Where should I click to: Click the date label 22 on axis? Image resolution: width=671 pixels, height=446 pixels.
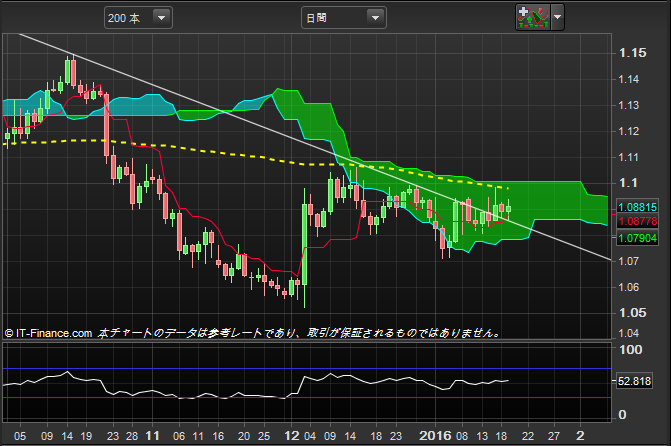(x=528, y=436)
